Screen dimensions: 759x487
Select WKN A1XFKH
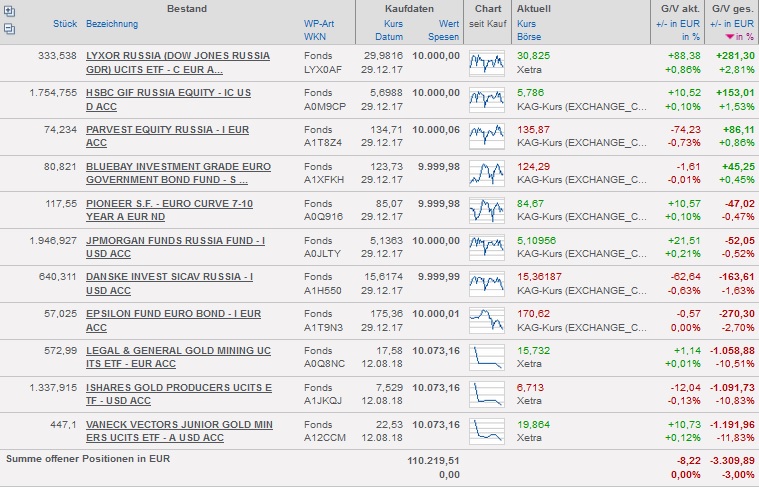click(324, 180)
